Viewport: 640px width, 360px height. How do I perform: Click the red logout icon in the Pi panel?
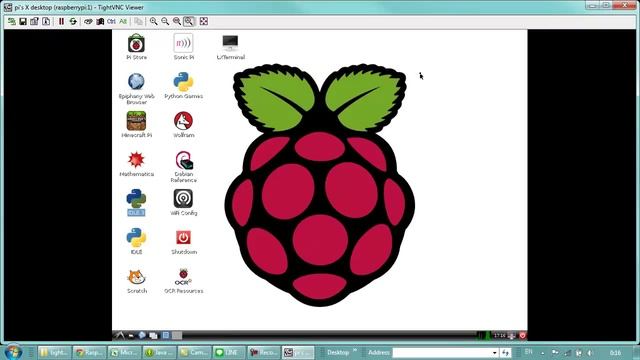[x=522, y=336]
